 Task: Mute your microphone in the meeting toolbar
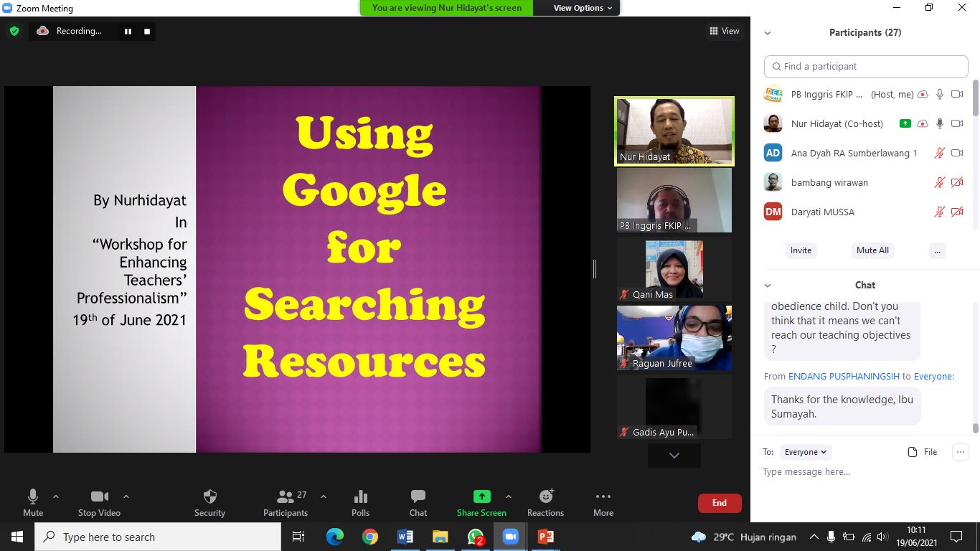click(x=33, y=503)
